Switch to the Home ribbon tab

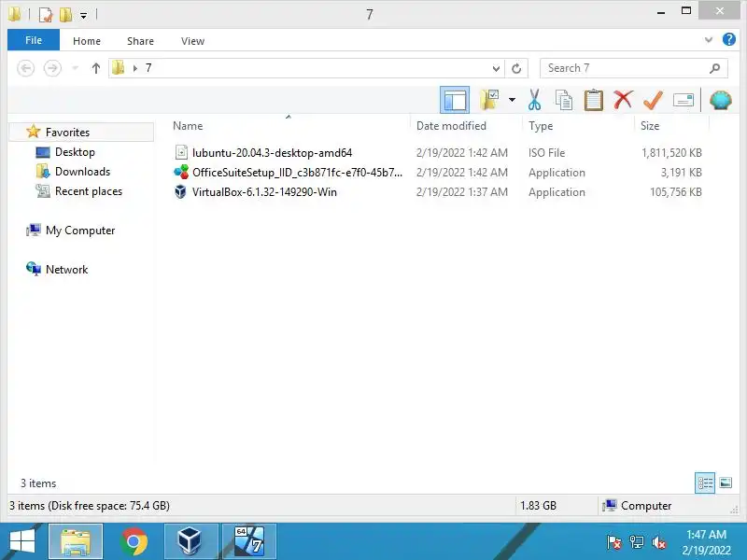pyautogui.click(x=86, y=41)
